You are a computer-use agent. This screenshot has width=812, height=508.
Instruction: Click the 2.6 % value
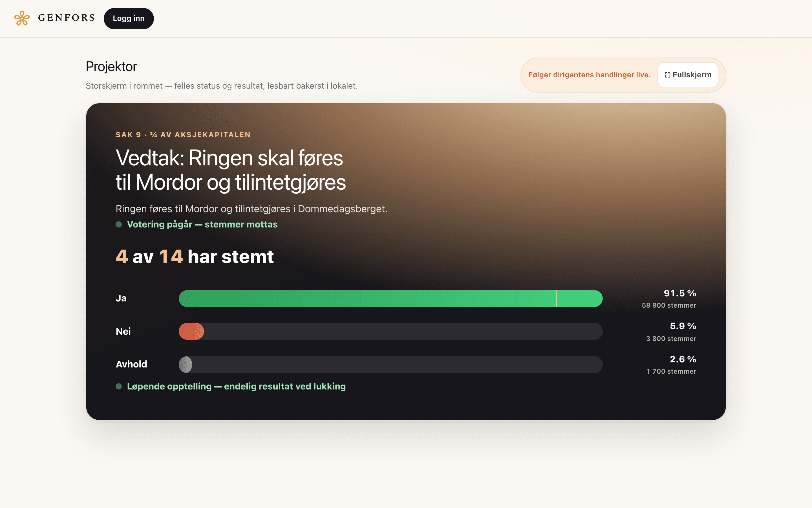[683, 359]
